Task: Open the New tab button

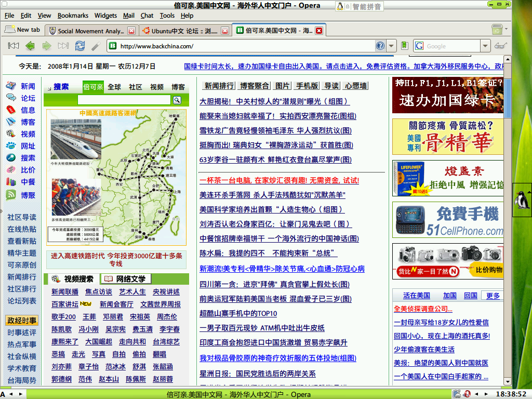Action: click(x=23, y=30)
